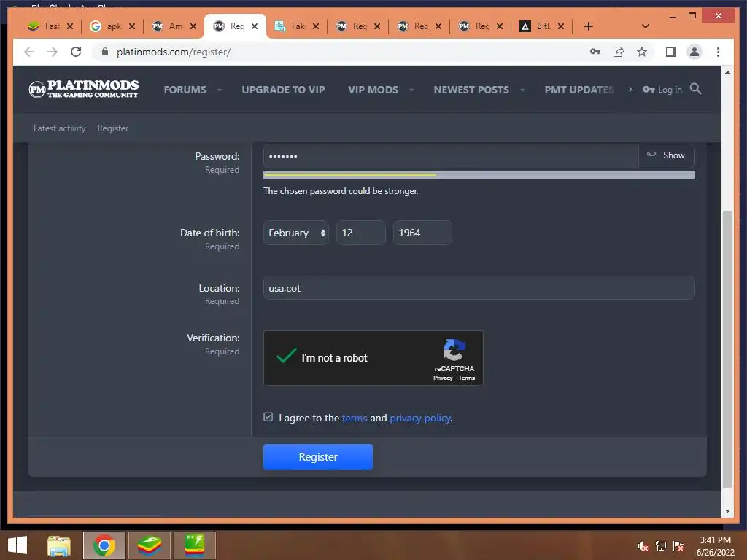Toggle the I'm not a robot checkbox
The width and height of the screenshot is (747, 560).
click(286, 357)
